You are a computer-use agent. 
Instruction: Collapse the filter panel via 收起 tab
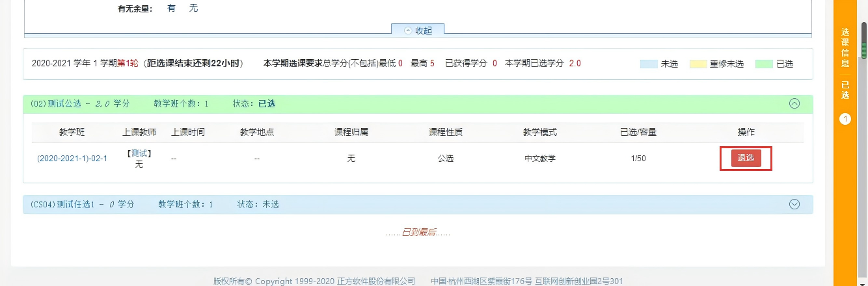click(x=417, y=30)
